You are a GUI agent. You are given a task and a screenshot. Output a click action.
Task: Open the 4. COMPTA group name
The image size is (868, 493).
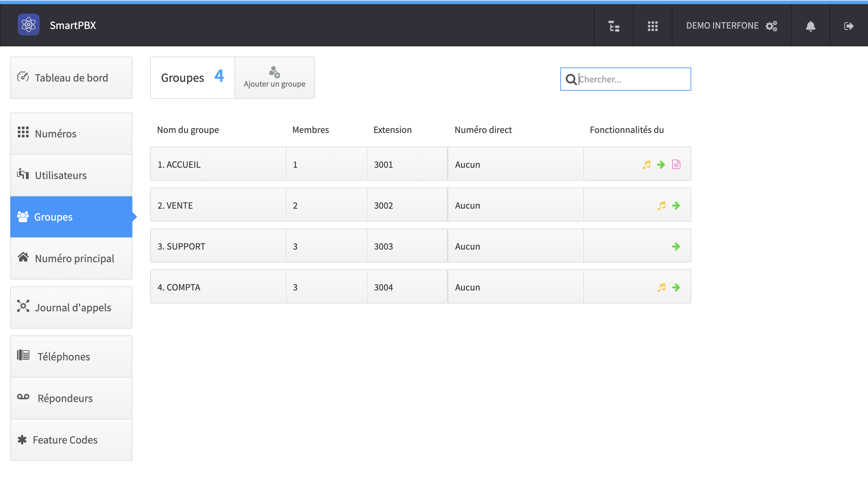(x=179, y=287)
